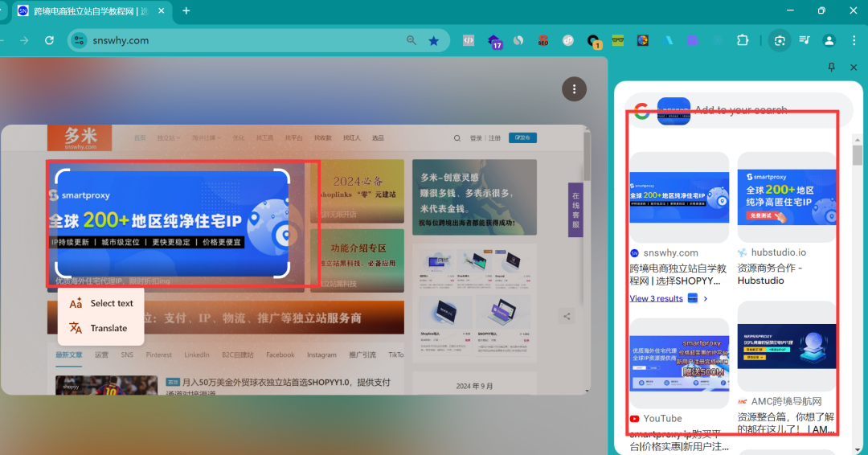This screenshot has height=455, width=868.
Task: Click the 多米 site logo
Action: pyautogui.click(x=80, y=137)
